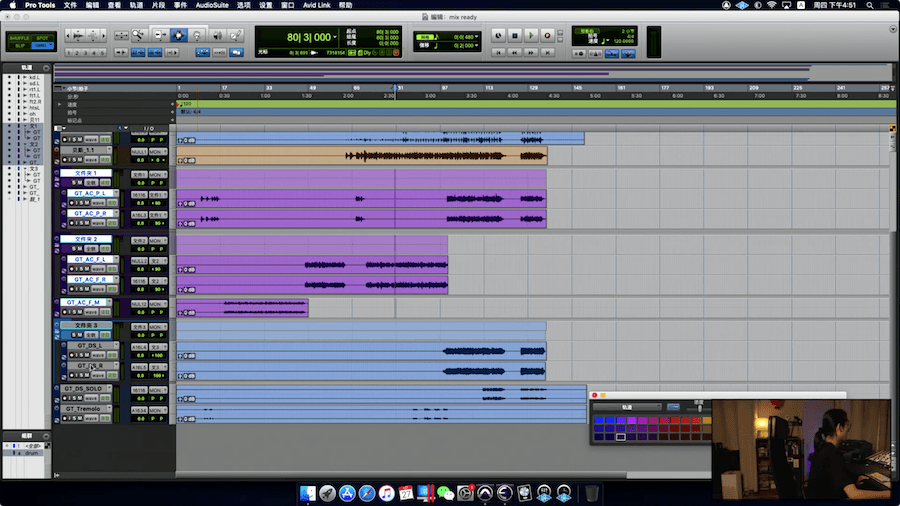Adjust the color palette saturation slider

tap(699, 407)
